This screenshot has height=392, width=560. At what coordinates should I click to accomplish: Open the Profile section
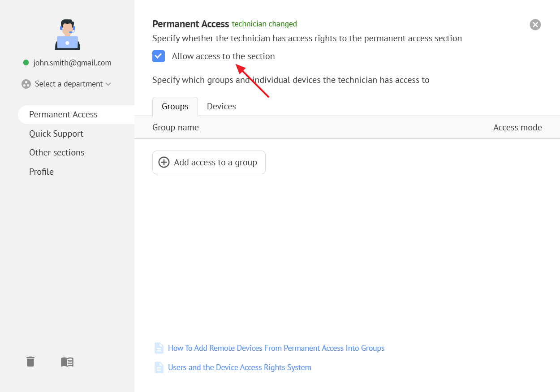(x=41, y=172)
